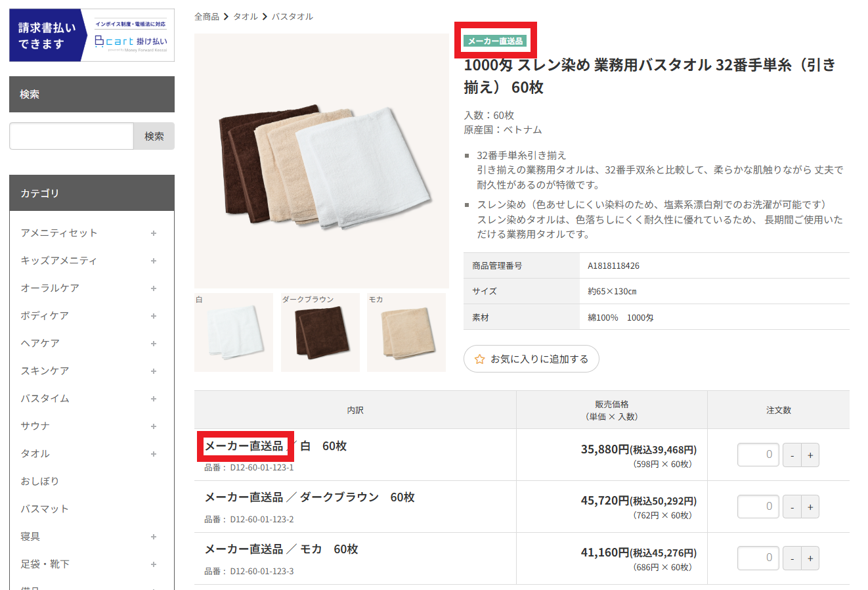Open the おしぼり category
The image size is (868, 590).
(40, 481)
